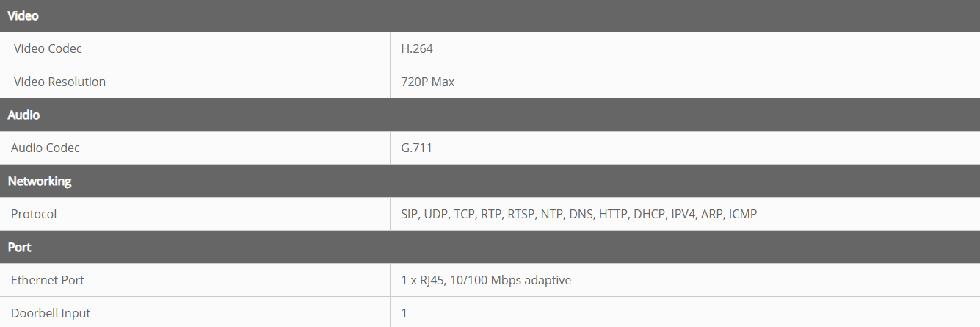This screenshot has width=980, height=327.
Task: Click DHCP in the protocol list
Action: 649,214
